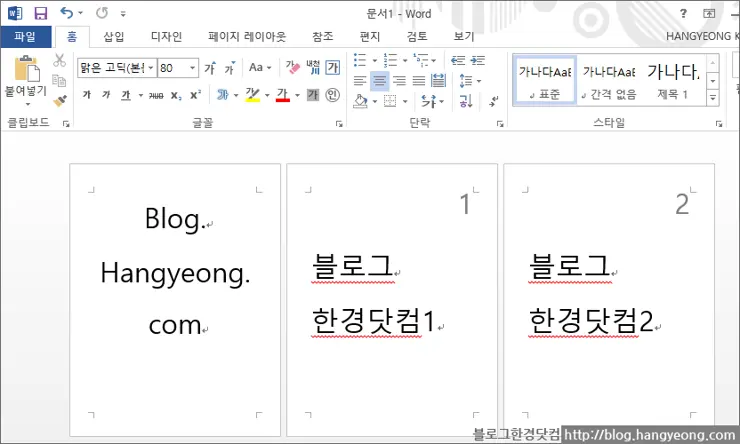Increase indent
This screenshot has width=740, height=444.
point(478,60)
